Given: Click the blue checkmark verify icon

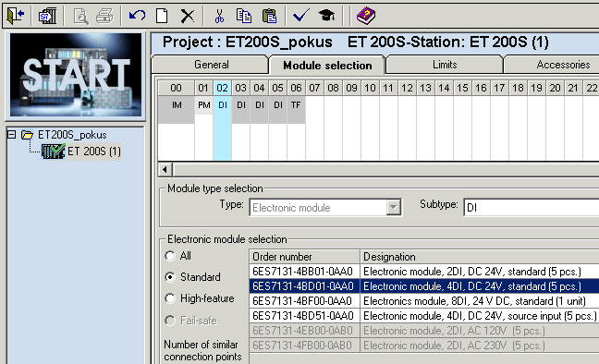Looking at the screenshot, I should coord(301,16).
